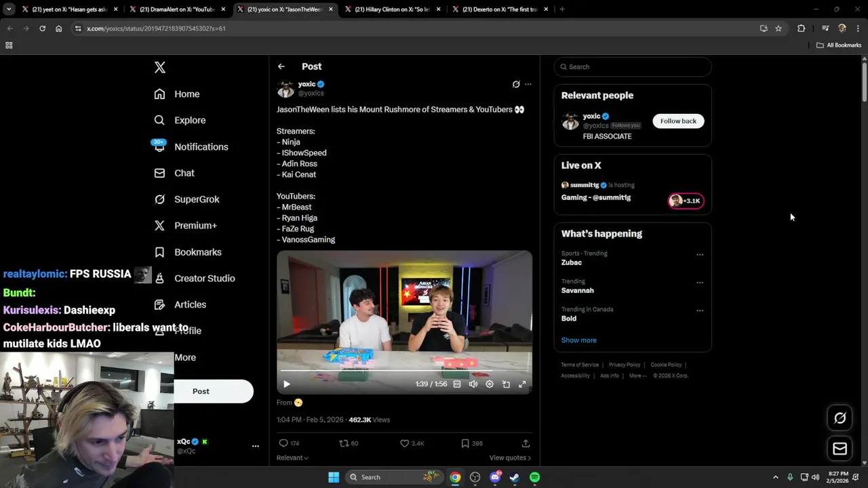Click the X logo in the sidebar

coord(159,67)
